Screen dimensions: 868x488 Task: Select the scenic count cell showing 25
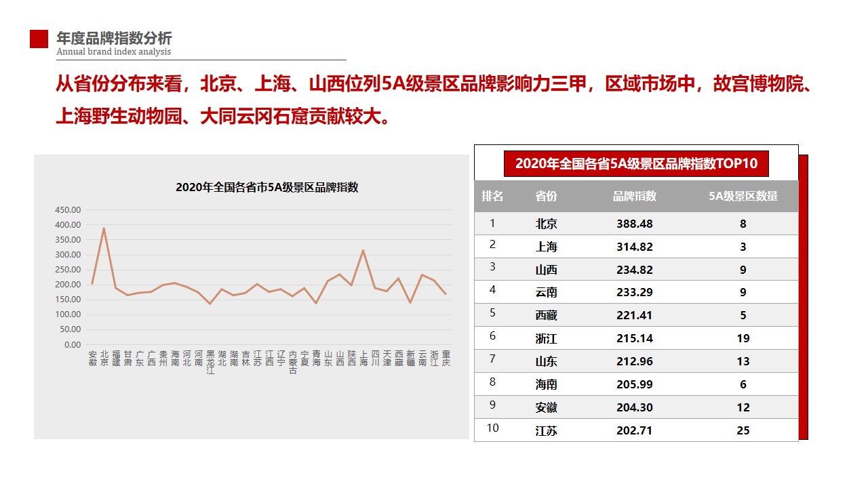743,430
